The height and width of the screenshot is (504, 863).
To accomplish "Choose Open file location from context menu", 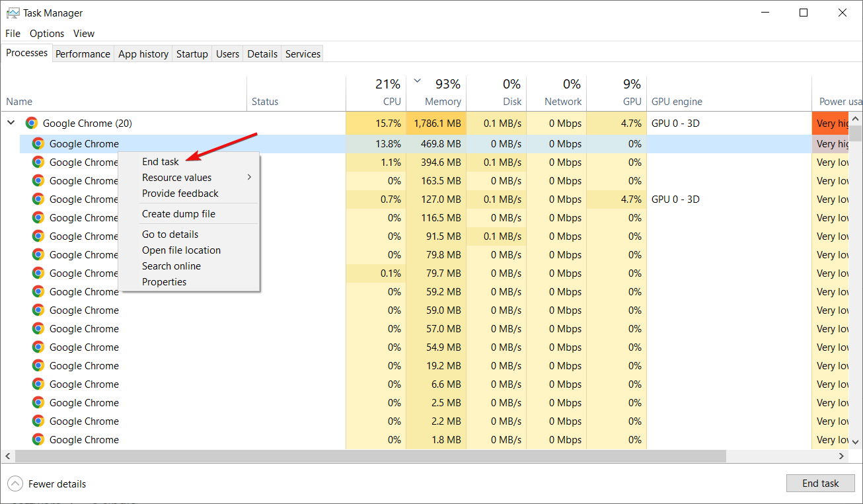I will pyautogui.click(x=181, y=250).
